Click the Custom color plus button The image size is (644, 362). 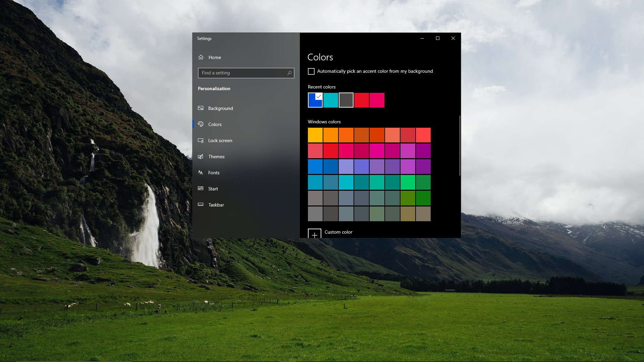[315, 234]
